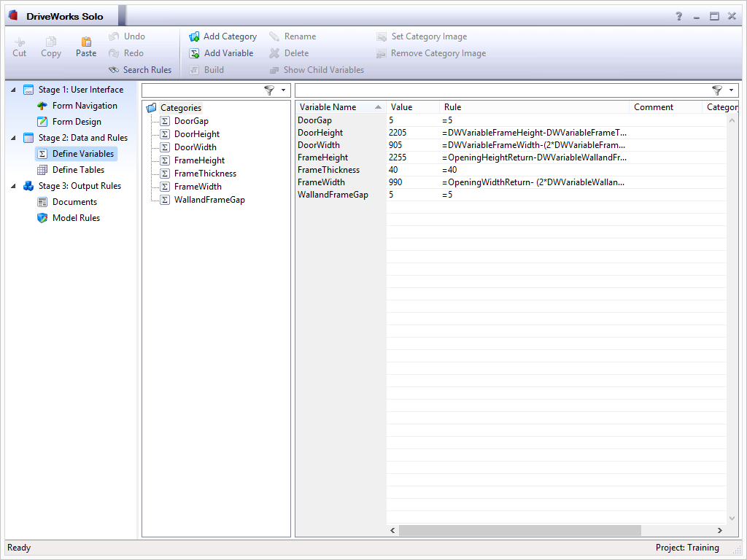Click the Add Category icon
This screenshot has height=560, width=747.
[194, 36]
